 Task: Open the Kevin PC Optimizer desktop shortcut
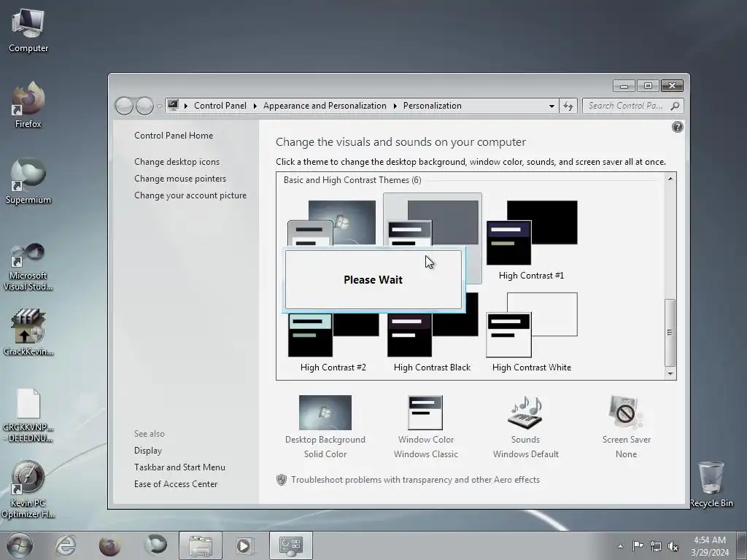click(28, 489)
